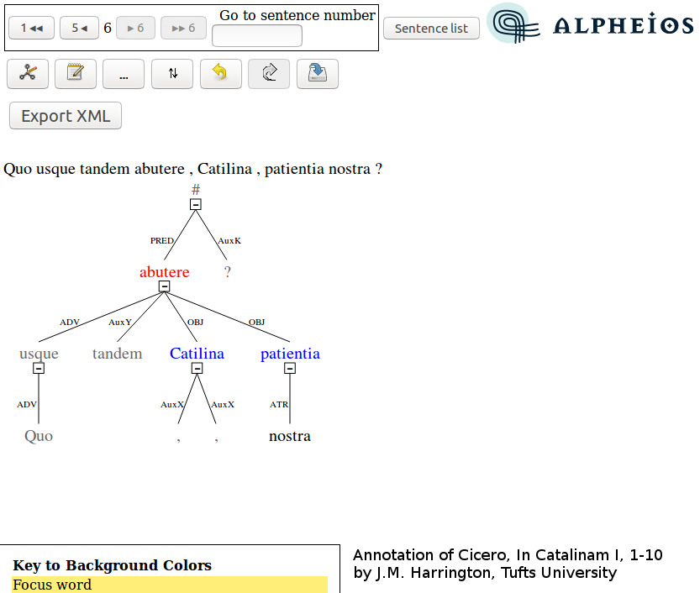Screen dimensions: 700x593
Task: Collapse the Catilina node children
Action: [x=197, y=369]
